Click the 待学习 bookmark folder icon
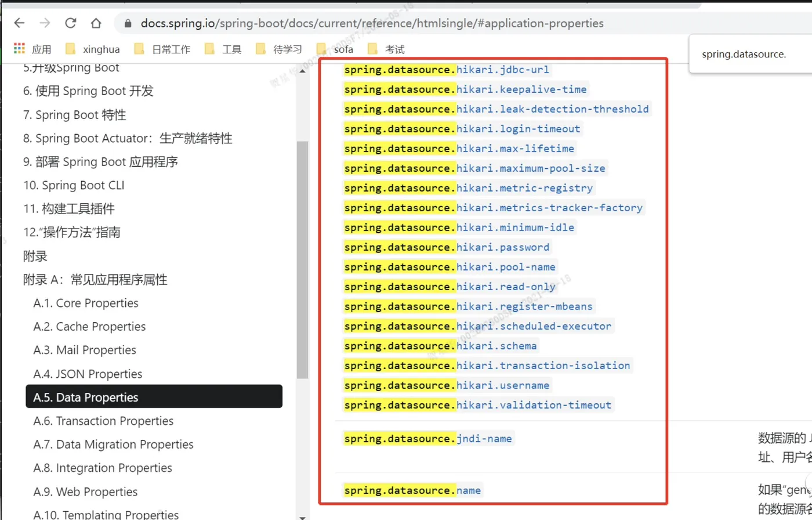The height and width of the screenshot is (520, 812). tap(261, 49)
